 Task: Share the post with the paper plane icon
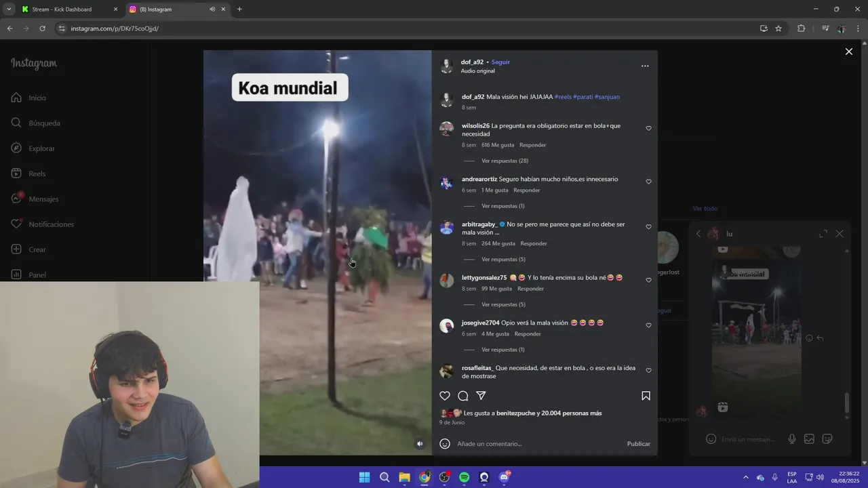(x=481, y=396)
